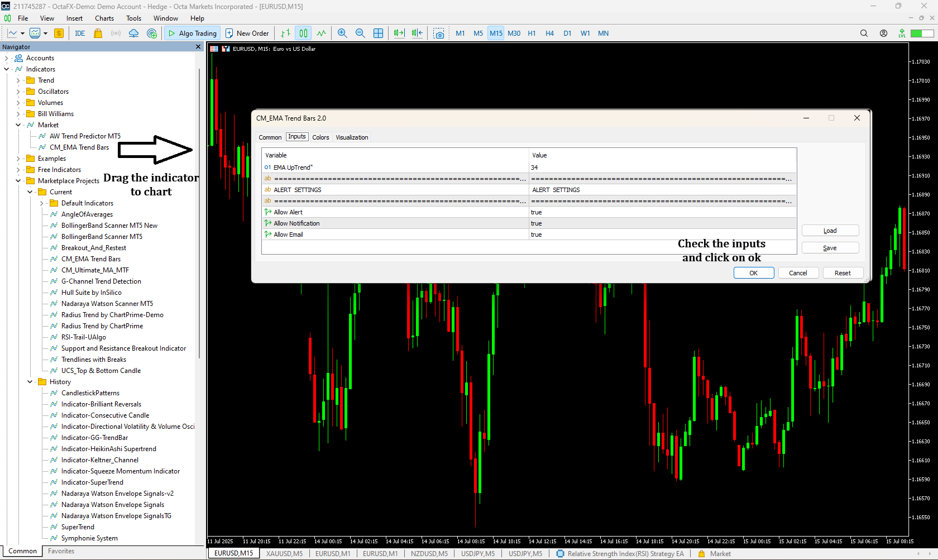Open the Insert menu
This screenshot has width=938, height=560.
point(74,18)
